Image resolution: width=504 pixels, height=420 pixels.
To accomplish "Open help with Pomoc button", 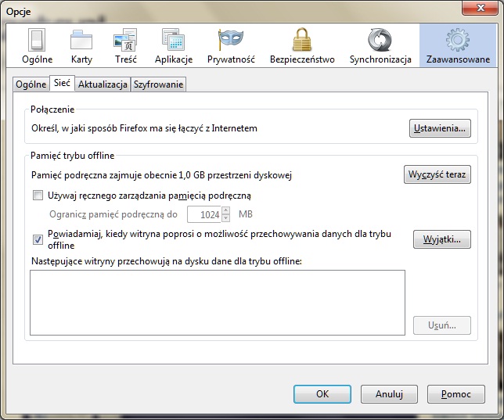I will pos(455,394).
